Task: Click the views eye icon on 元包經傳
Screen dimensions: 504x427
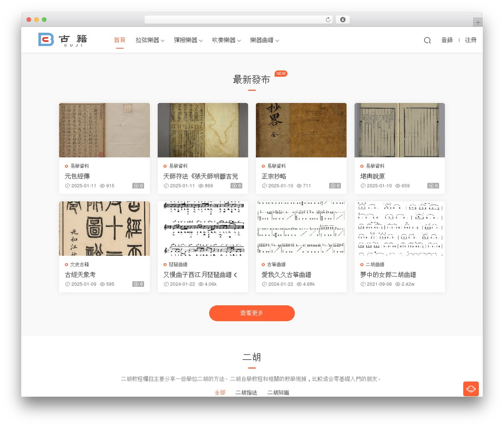Action: (x=102, y=186)
